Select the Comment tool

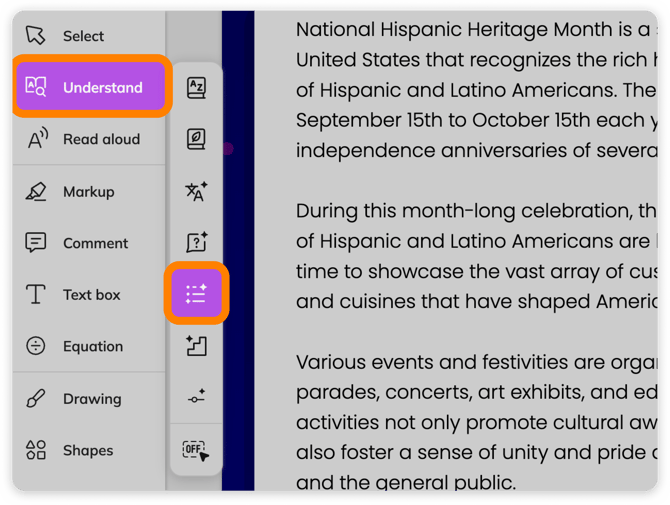(89, 243)
